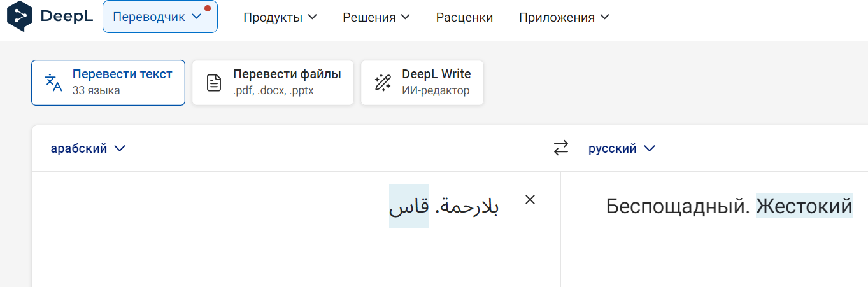
Task: Open the Переводчик dropdown
Action: [159, 17]
